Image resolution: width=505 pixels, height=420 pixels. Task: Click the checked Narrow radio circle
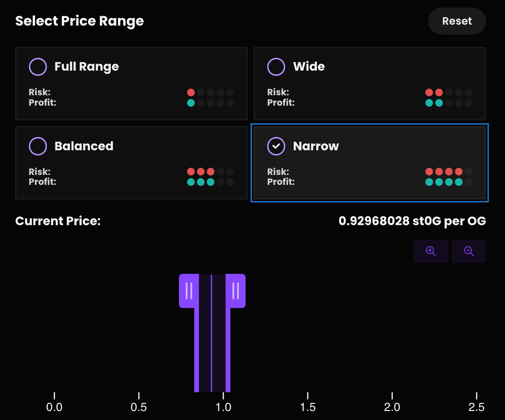[276, 146]
